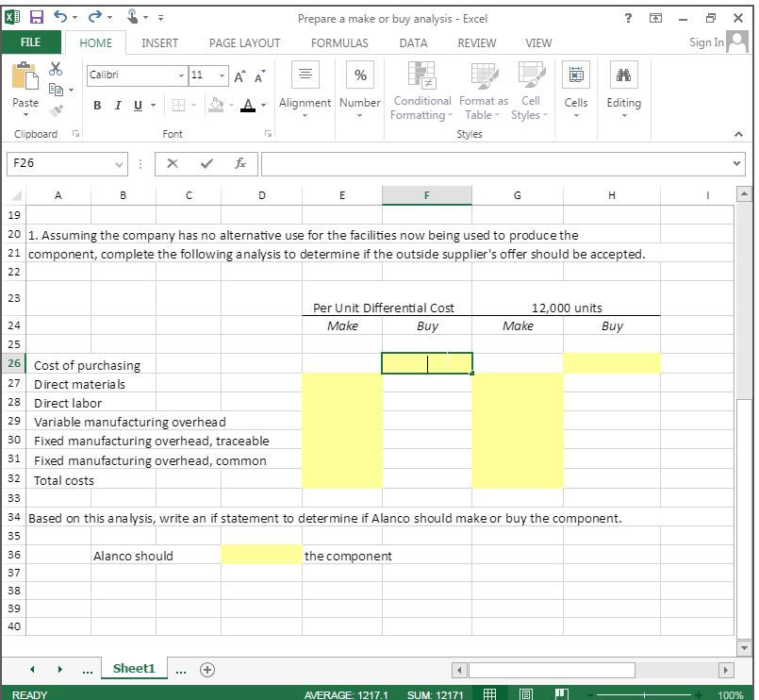Viewport: 759px width, 700px height.
Task: Open Conditional Formatting options
Action: point(421,90)
